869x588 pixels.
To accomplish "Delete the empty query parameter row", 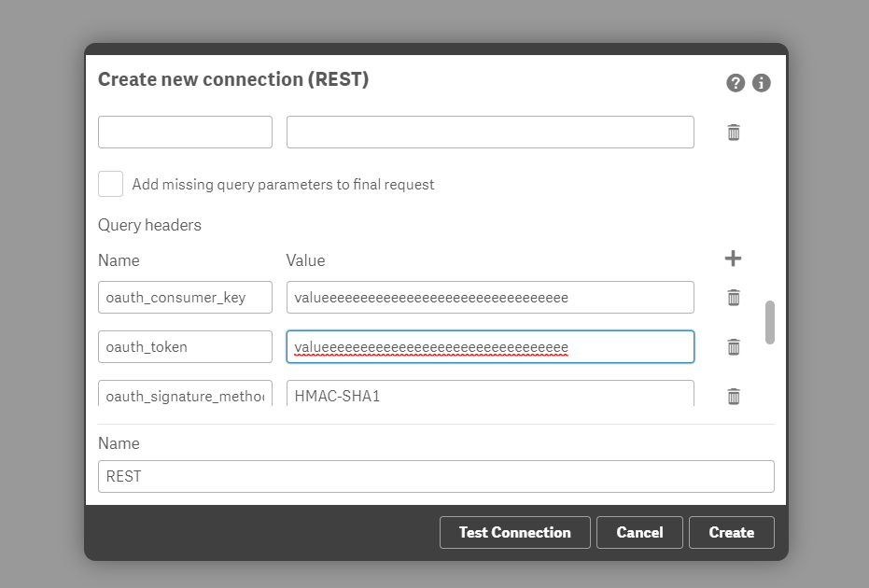I will pyautogui.click(x=734, y=133).
